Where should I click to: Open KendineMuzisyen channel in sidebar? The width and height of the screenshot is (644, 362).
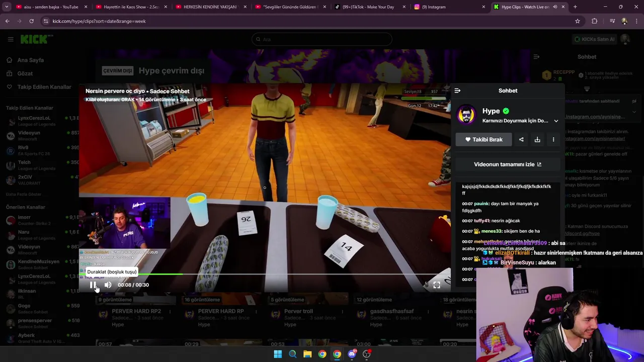pyautogui.click(x=42, y=264)
